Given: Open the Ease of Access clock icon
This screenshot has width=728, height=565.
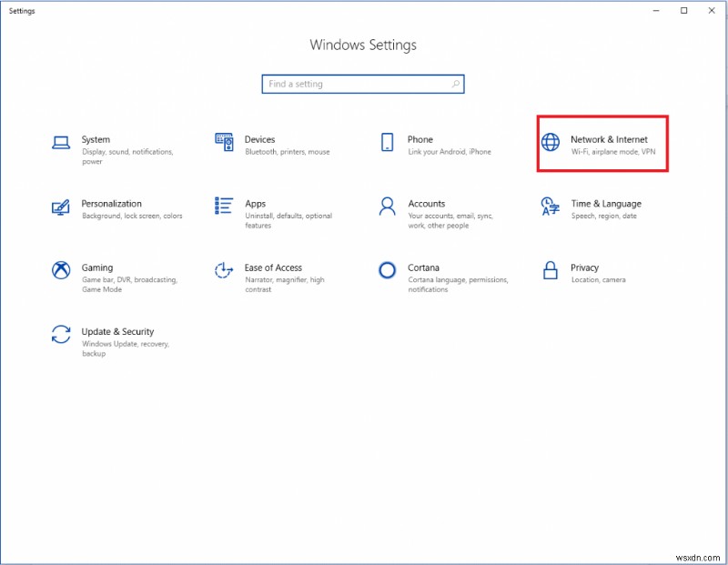Looking at the screenshot, I should pos(224,270).
